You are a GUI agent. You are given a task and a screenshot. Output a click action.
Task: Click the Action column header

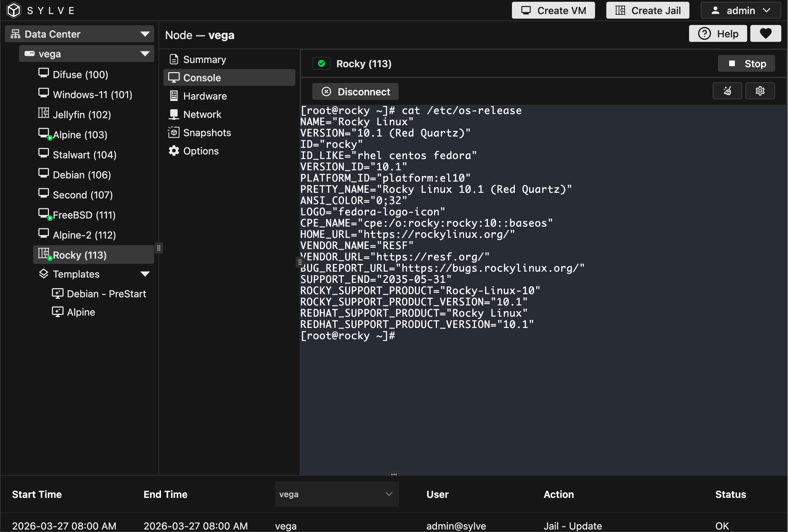[x=559, y=494]
